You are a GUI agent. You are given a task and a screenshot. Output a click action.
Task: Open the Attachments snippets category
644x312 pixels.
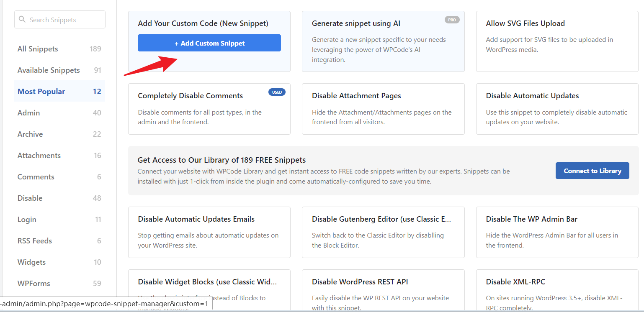59,156
